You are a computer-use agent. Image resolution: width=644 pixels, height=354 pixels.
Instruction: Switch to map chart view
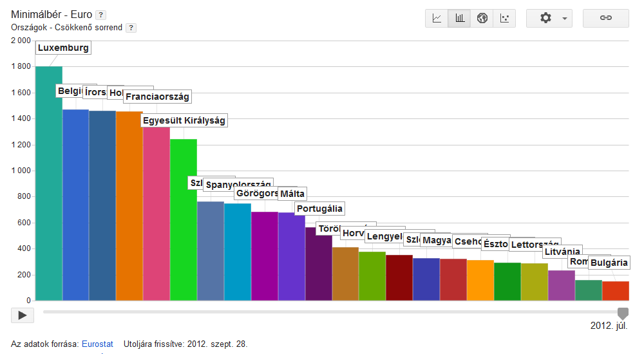coord(482,18)
